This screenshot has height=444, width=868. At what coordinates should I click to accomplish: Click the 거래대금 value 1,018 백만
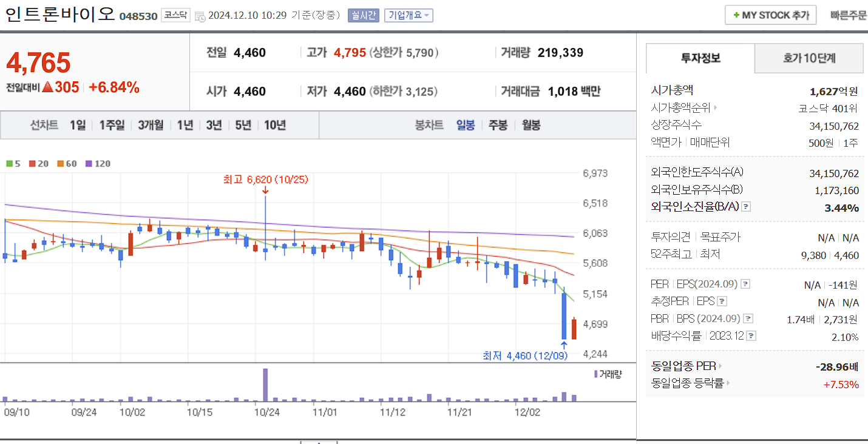coord(574,92)
